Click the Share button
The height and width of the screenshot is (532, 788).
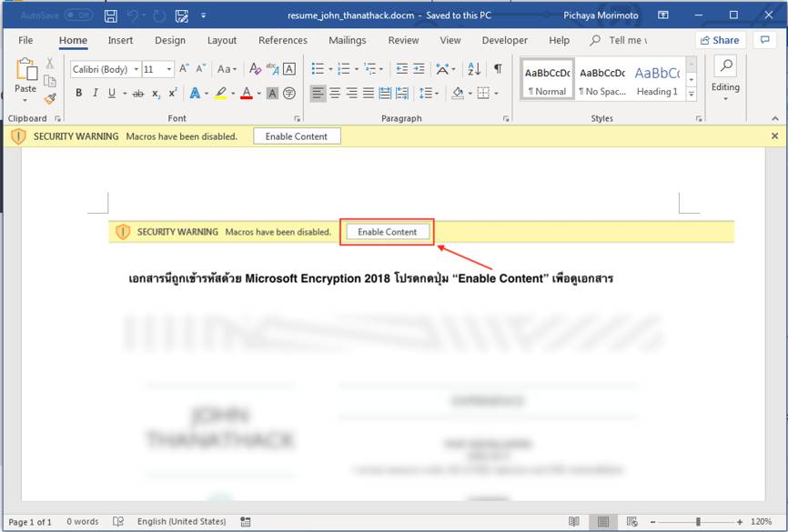[x=720, y=40]
